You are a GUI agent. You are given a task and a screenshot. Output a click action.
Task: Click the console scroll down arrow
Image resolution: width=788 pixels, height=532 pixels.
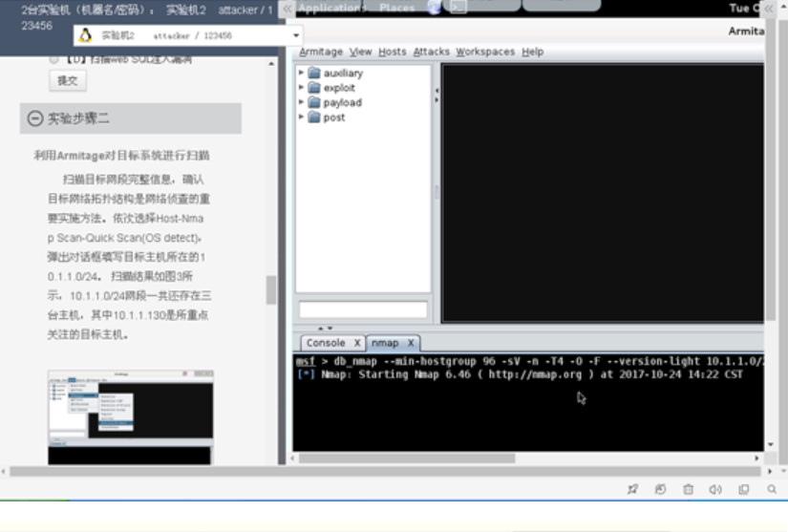771,444
